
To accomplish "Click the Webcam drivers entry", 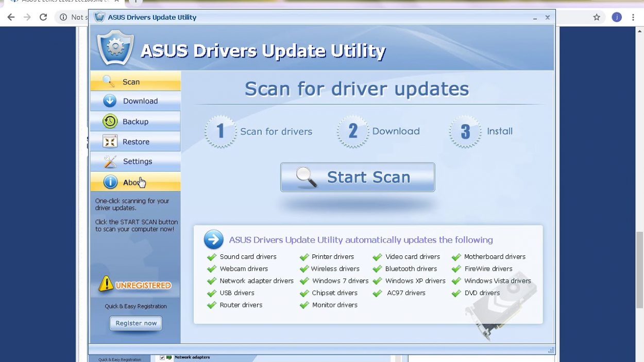I will (238, 269).
